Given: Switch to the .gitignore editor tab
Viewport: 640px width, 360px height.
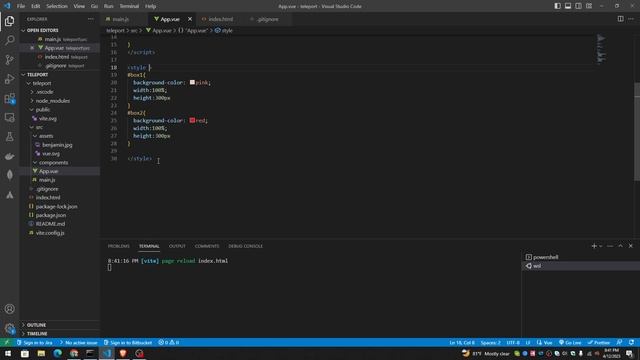Looking at the screenshot, I should (x=267, y=19).
